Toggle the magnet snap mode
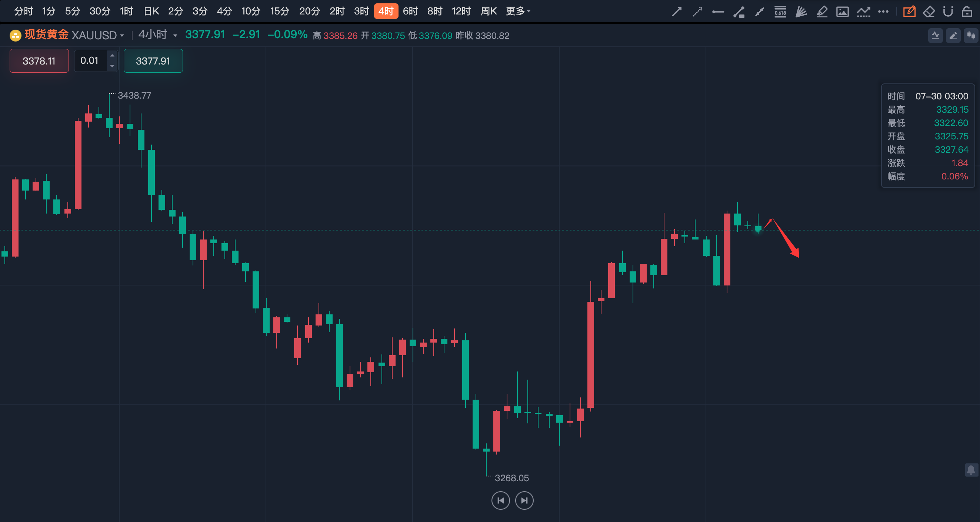Viewport: 980px width, 522px height. pyautogui.click(x=948, y=11)
